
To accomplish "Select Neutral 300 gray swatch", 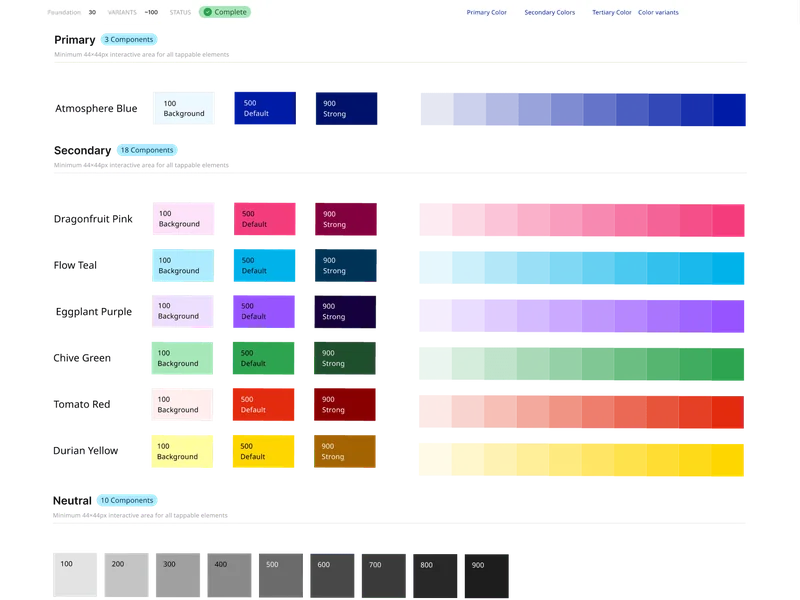I will coord(178,575).
